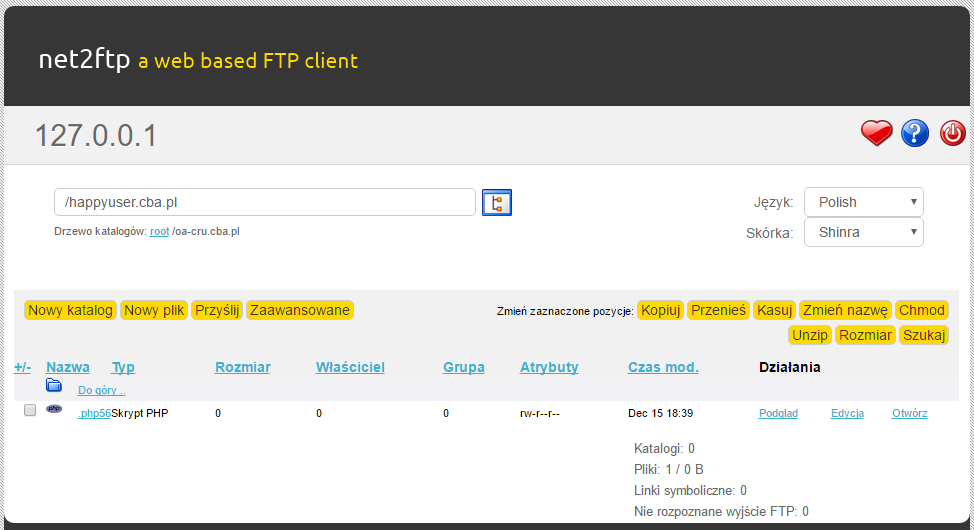Click the Nowy plik button

pyautogui.click(x=154, y=310)
